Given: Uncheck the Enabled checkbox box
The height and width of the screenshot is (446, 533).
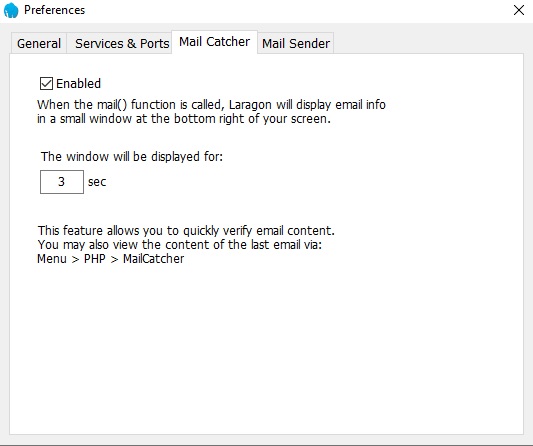Looking at the screenshot, I should click(46, 83).
